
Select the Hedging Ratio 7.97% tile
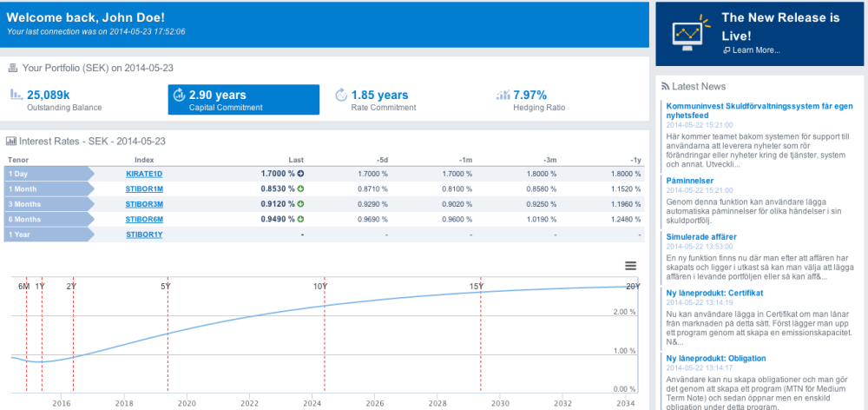tap(568, 100)
